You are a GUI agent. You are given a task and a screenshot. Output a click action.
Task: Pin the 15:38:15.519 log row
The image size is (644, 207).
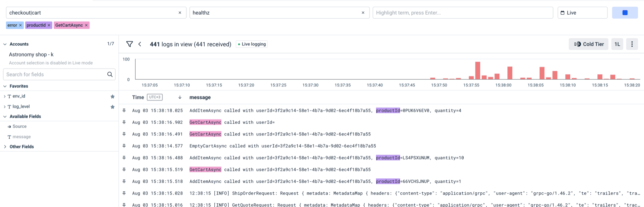[x=124, y=169]
